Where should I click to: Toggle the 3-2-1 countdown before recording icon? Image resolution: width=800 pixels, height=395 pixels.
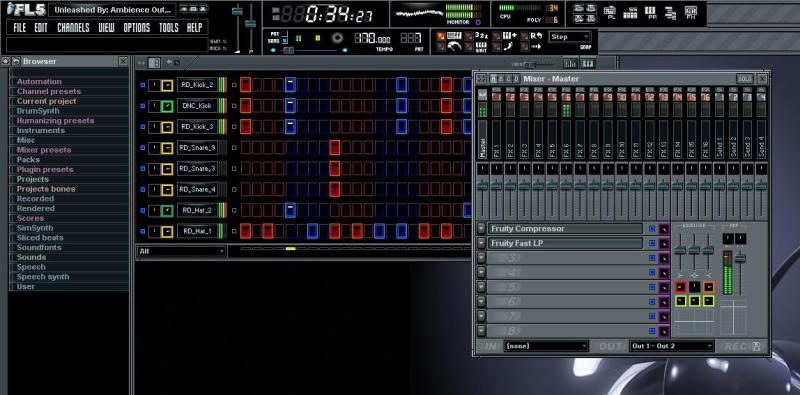(481, 36)
